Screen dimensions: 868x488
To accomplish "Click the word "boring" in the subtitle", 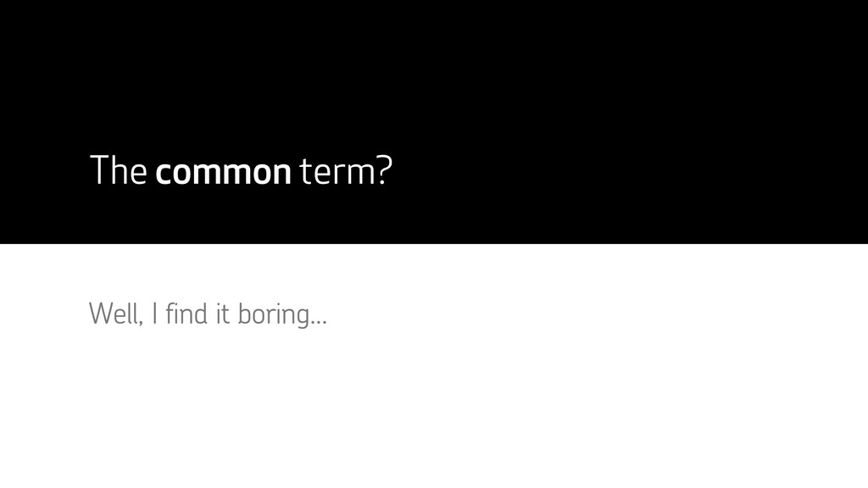I will [x=275, y=317].
